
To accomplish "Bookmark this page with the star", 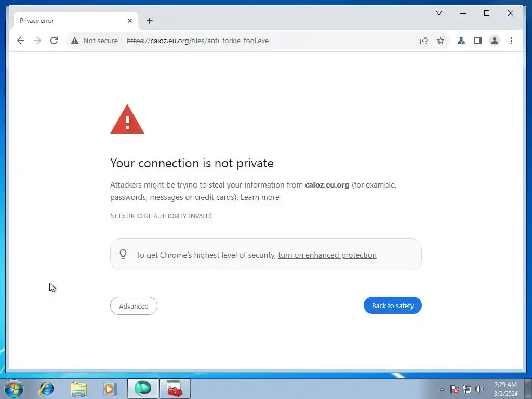I will pos(441,41).
